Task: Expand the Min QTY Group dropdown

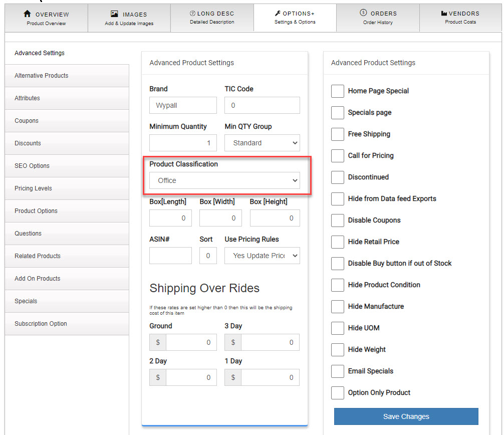Action: 262,143
